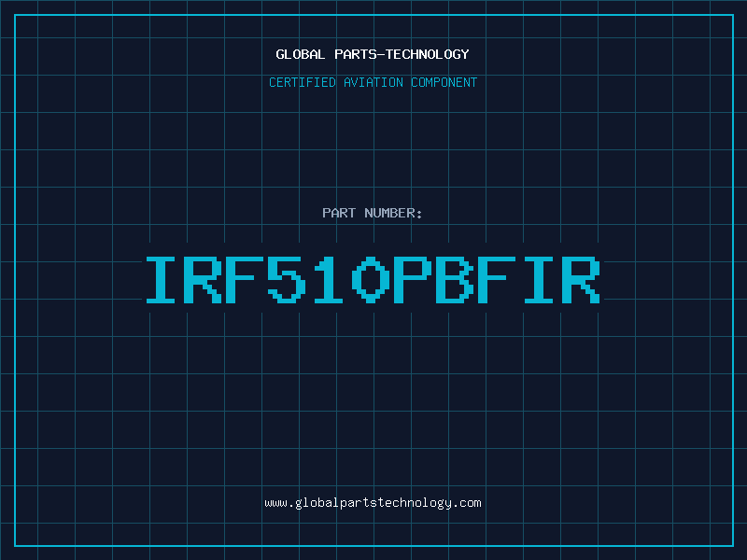Select the part number IRF510PBFIR
This screenshot has height=560, width=747.
coord(373,280)
